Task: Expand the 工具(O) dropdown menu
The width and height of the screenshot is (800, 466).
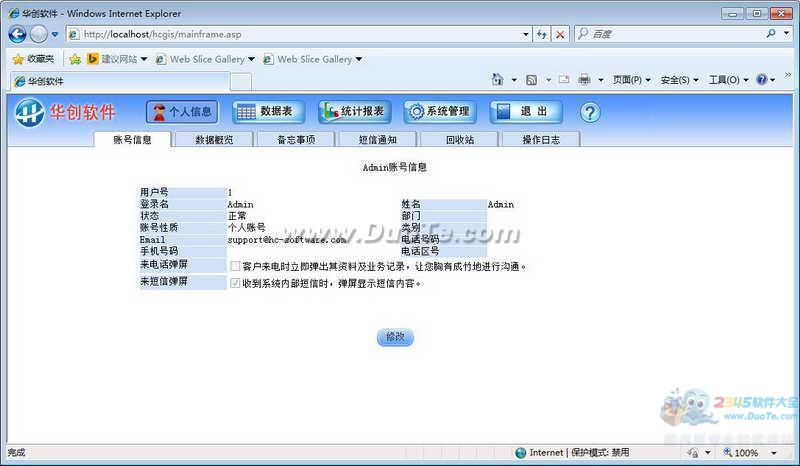Action: click(728, 80)
